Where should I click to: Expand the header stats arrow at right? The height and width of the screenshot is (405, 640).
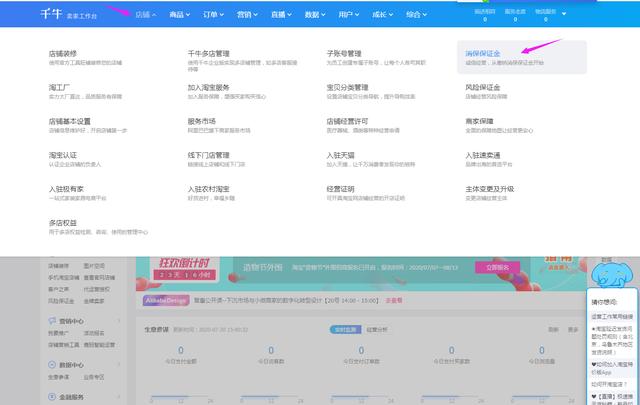pos(564,13)
